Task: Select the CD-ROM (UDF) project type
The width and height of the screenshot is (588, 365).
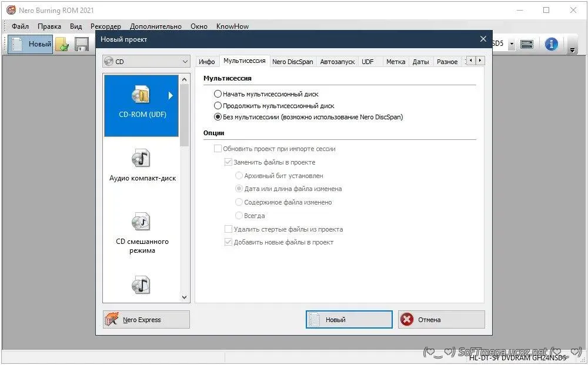Action: [141, 105]
